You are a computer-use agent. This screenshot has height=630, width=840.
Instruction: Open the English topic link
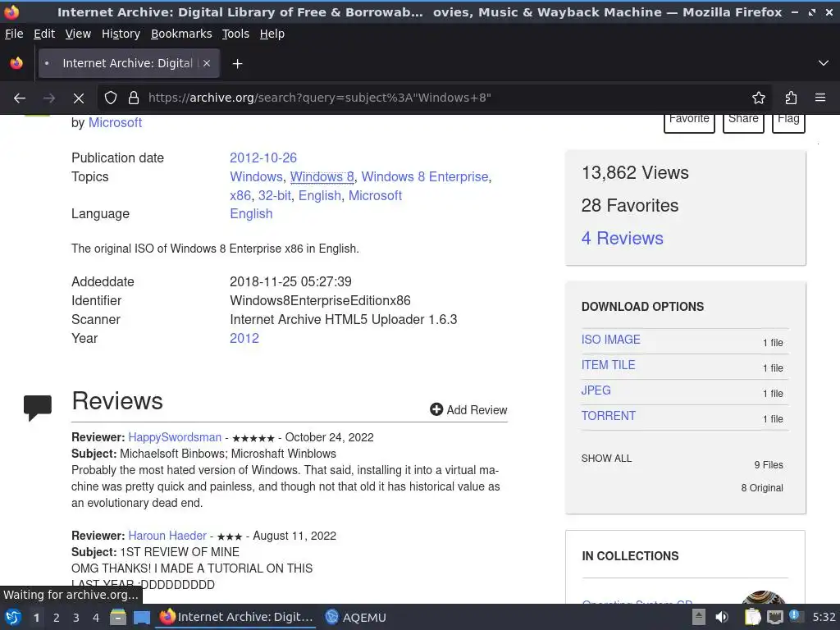[320, 195]
